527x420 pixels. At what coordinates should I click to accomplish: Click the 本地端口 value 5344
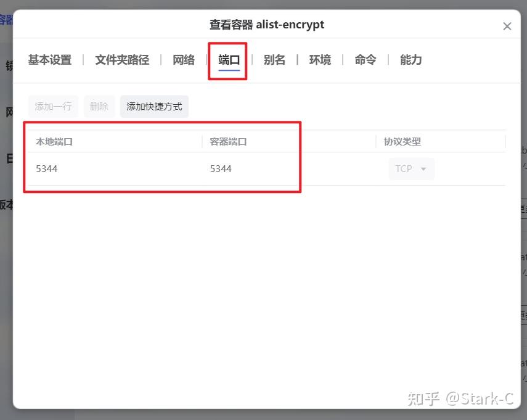point(47,168)
